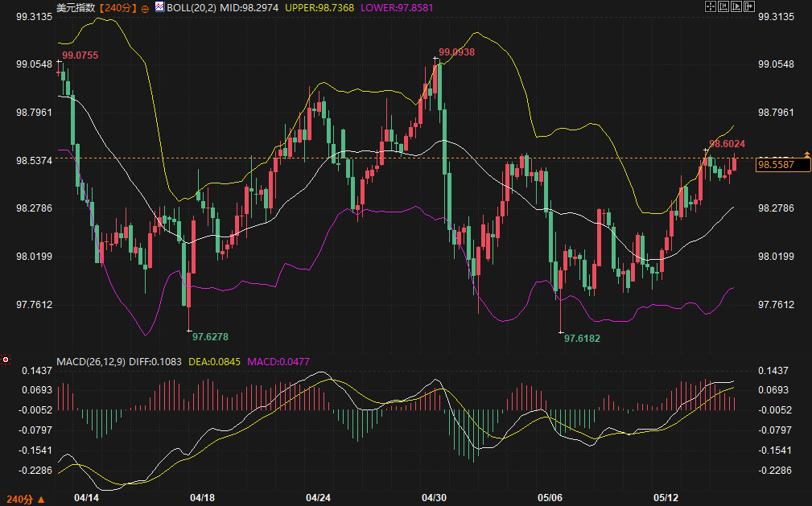Click the red gear icon left of MACD panel
Image resolution: width=812 pixels, height=506 pixels.
click(5, 360)
